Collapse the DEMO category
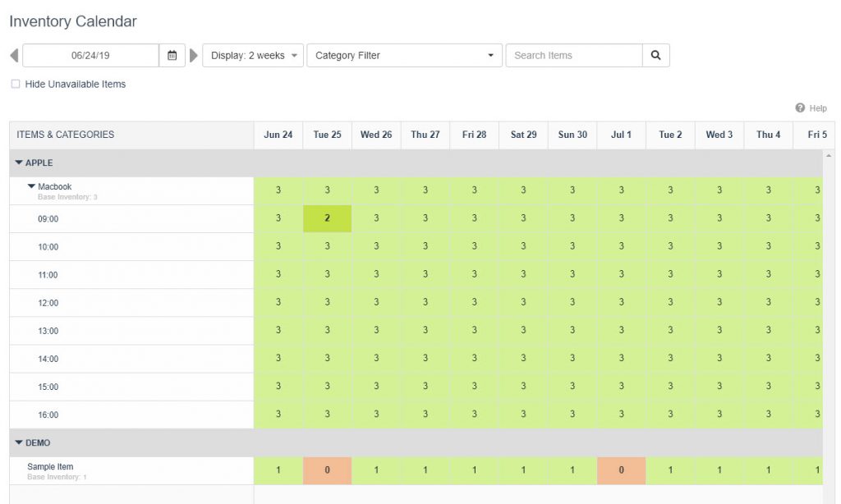The width and height of the screenshot is (841, 504). [19, 442]
